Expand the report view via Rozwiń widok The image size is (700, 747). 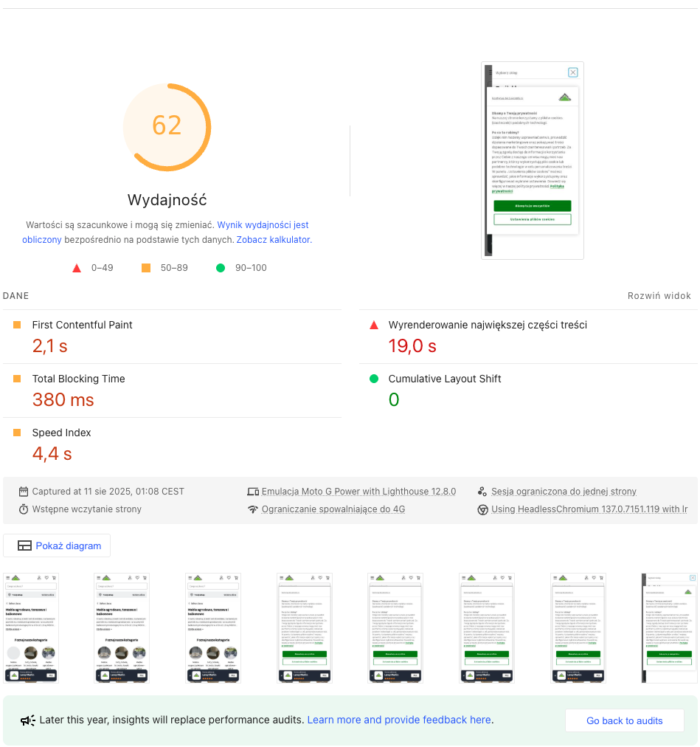659,295
